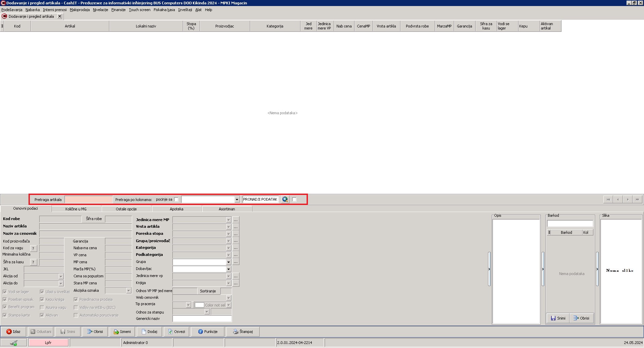Image resolution: width=644 pixels, height=348 pixels.
Task: Toggle the 'Ažurira vagu' checkbox
Action: [42, 307]
